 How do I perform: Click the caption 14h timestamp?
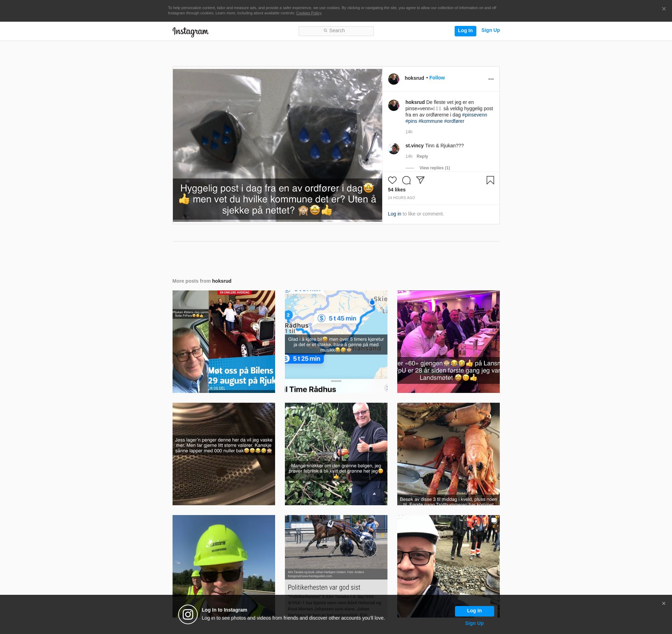[409, 132]
